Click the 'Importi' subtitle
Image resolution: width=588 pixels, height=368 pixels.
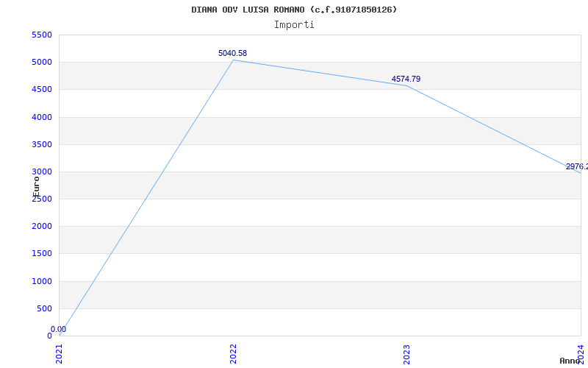(294, 25)
